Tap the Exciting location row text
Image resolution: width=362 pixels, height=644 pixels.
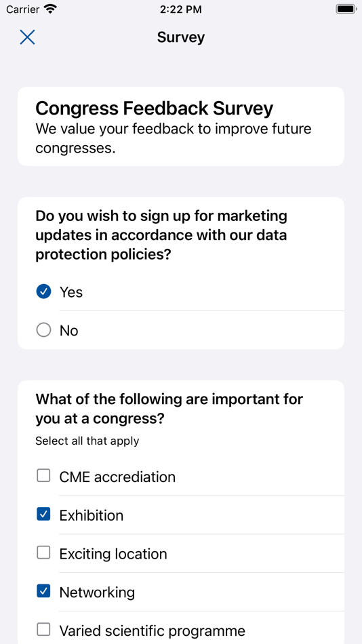click(113, 554)
